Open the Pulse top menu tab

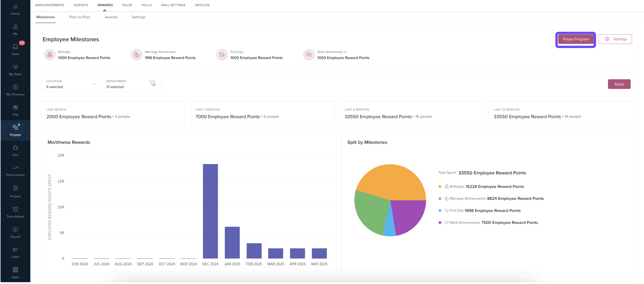point(127,5)
